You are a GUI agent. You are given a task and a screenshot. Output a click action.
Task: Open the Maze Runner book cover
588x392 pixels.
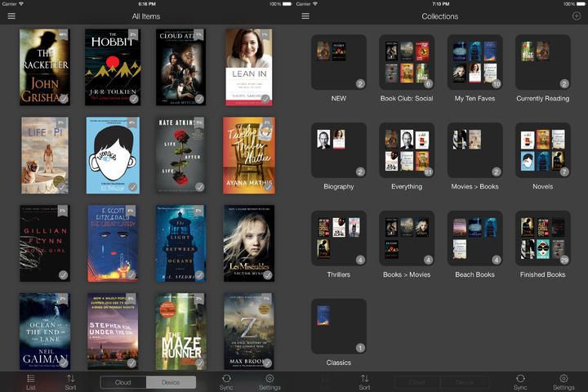point(180,331)
